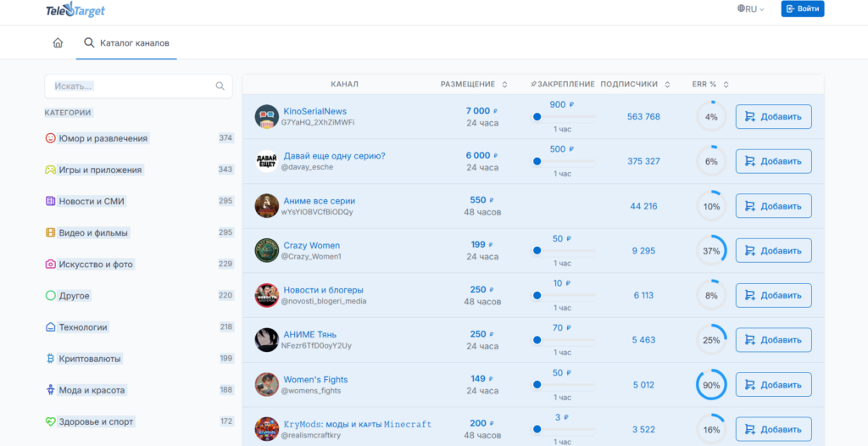Click the TeleTarget logo
Image resolution: width=868 pixels, height=446 pixels.
point(75,10)
